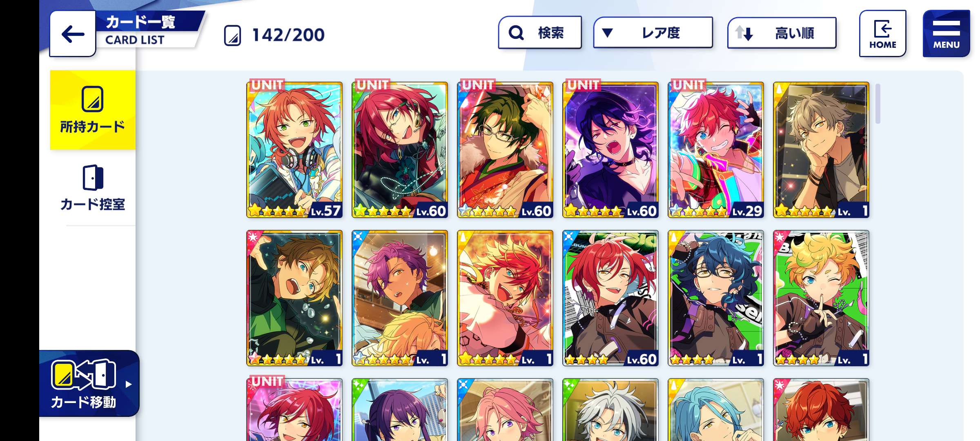Viewport: 980px width, 441px height.
Task: Toggle sort order 高い順 ascending/descending
Action: coord(782,33)
